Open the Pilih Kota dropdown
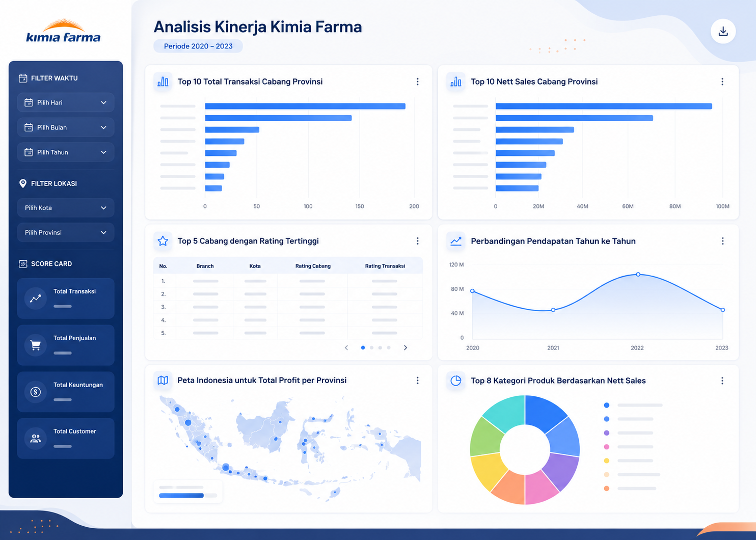The width and height of the screenshot is (756, 540). [x=66, y=208]
